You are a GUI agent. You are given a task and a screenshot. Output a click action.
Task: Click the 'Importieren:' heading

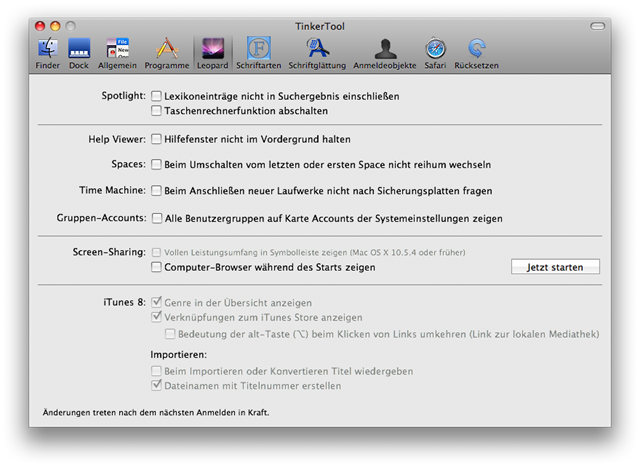[178, 354]
